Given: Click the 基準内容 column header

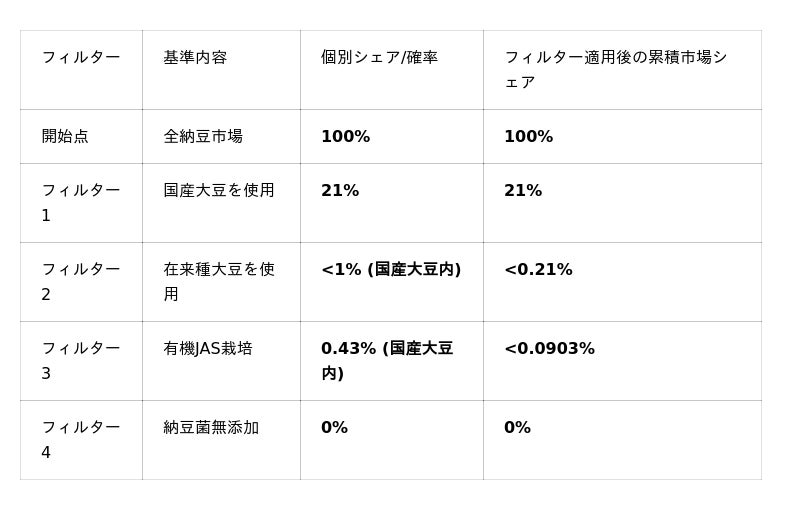Looking at the screenshot, I should click(195, 58).
